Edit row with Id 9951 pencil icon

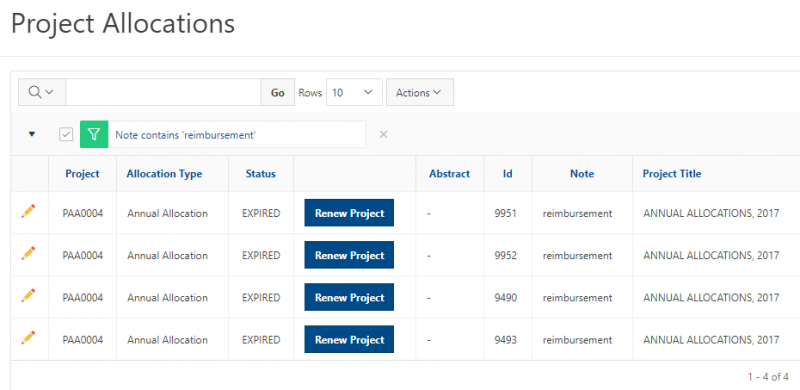click(x=29, y=211)
